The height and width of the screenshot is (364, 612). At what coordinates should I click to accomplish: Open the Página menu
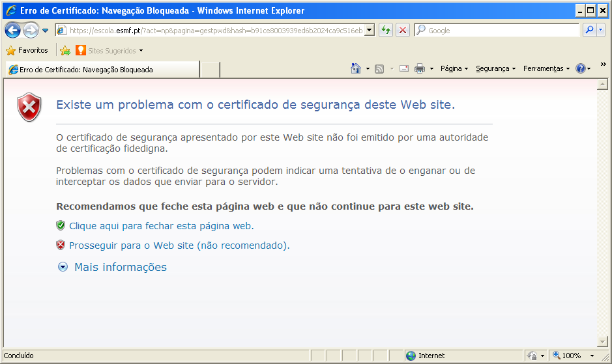(x=454, y=68)
